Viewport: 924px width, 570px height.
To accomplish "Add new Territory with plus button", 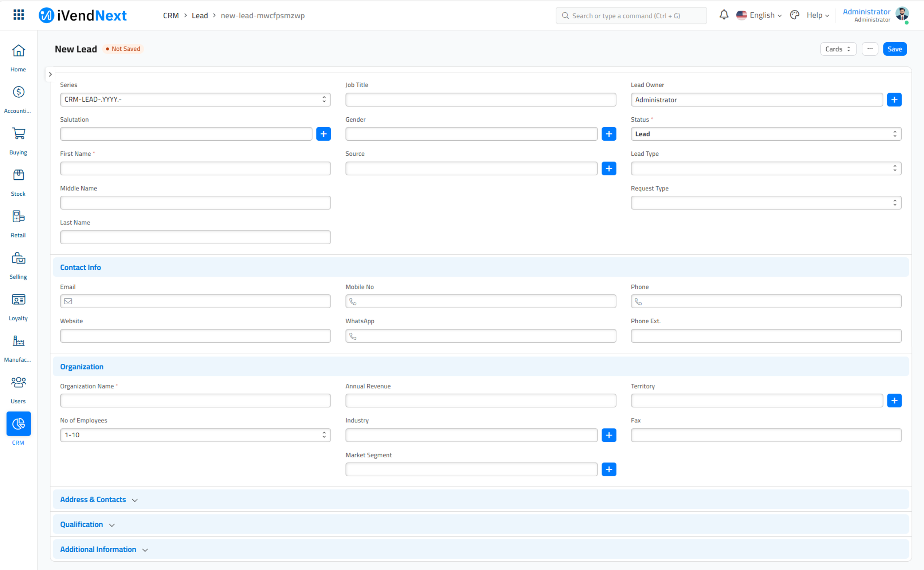I will coord(894,401).
